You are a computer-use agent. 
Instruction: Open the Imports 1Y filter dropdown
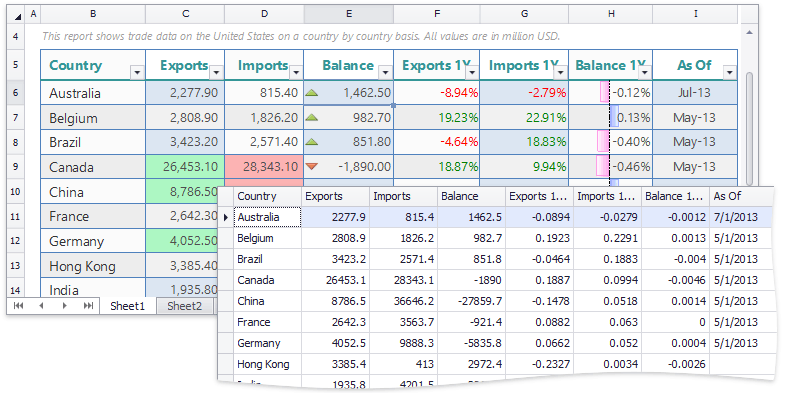tap(561, 73)
